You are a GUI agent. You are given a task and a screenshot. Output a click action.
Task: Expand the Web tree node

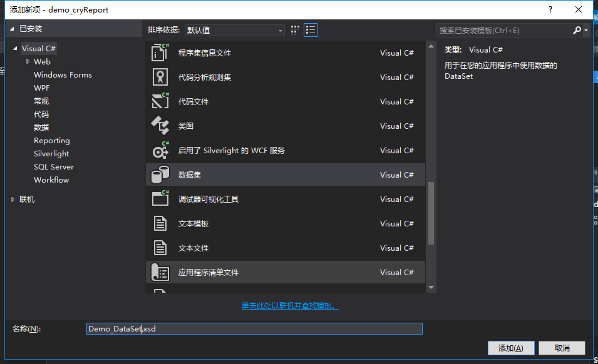(28, 61)
